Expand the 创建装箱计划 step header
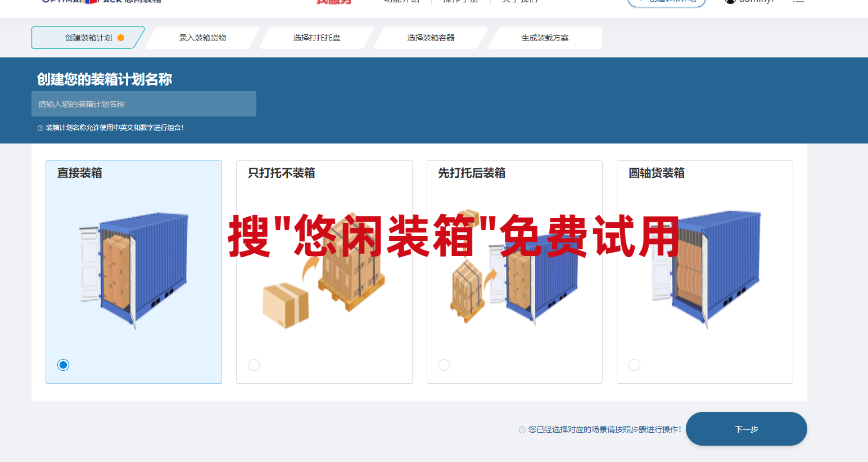Image resolution: width=868 pixels, height=462 pixels. tap(87, 38)
